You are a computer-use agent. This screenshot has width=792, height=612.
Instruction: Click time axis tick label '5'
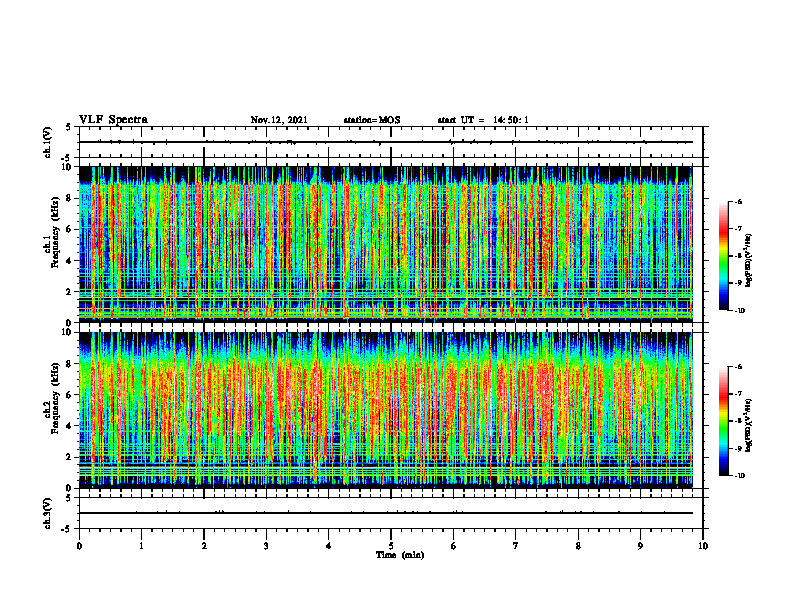[391, 546]
